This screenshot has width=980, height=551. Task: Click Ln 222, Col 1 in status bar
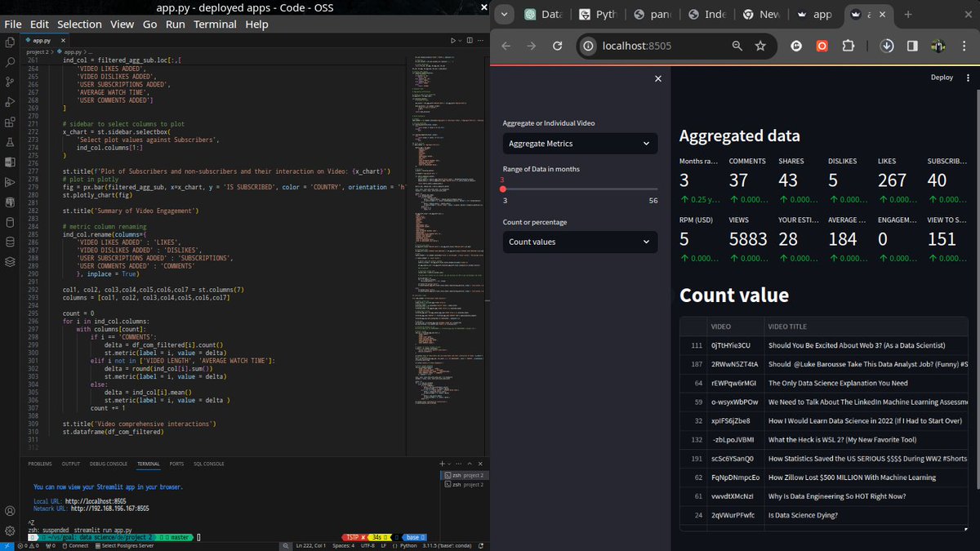pos(311,545)
